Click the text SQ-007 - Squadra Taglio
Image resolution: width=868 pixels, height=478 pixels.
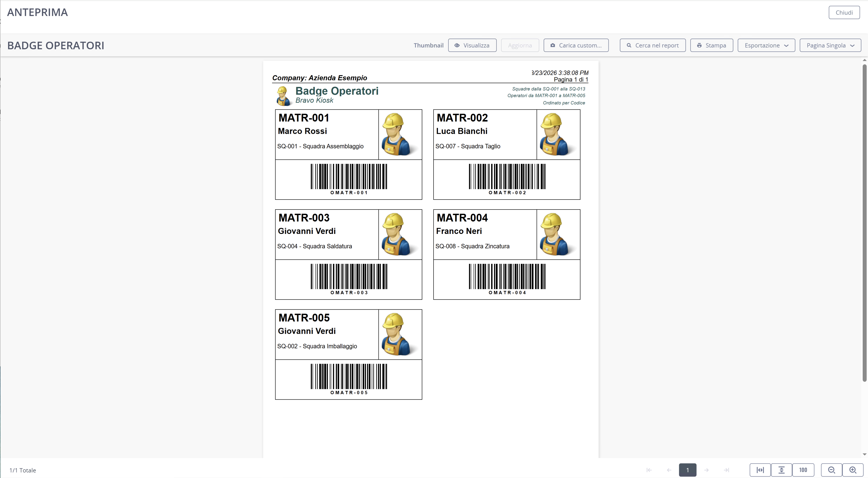pyautogui.click(x=468, y=146)
